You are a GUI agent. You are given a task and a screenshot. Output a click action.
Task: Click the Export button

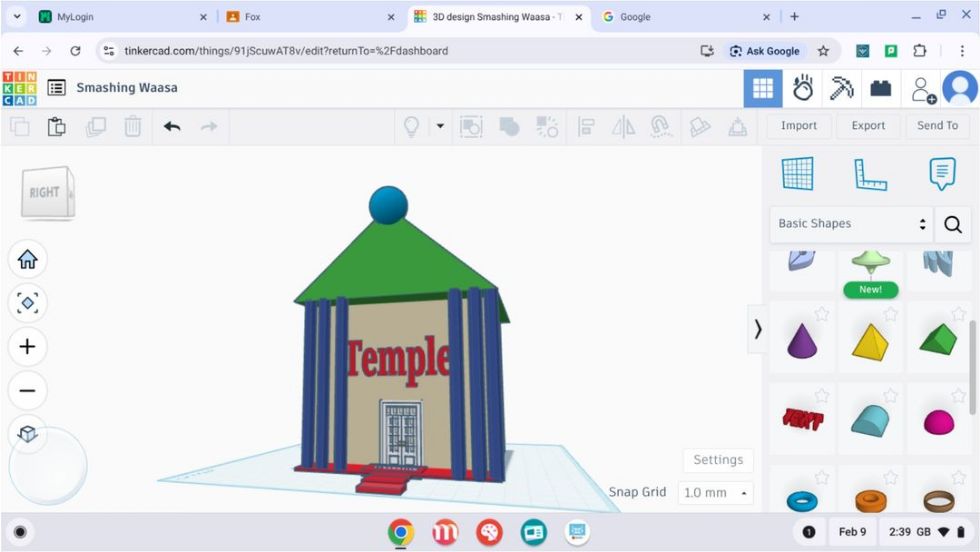pyautogui.click(x=867, y=126)
